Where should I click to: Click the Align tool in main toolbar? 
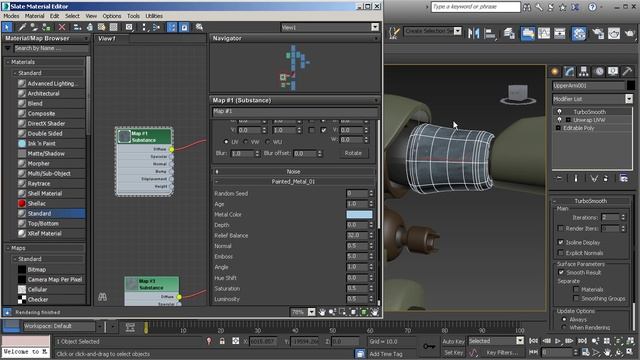pos(490,33)
